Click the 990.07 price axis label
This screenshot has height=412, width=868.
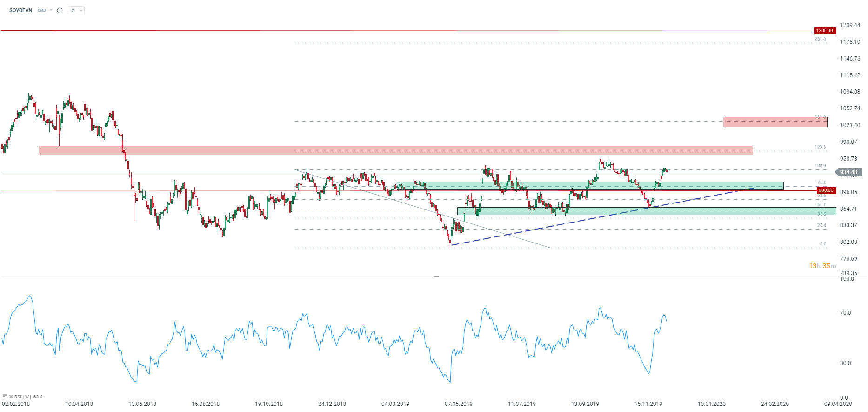coord(848,142)
